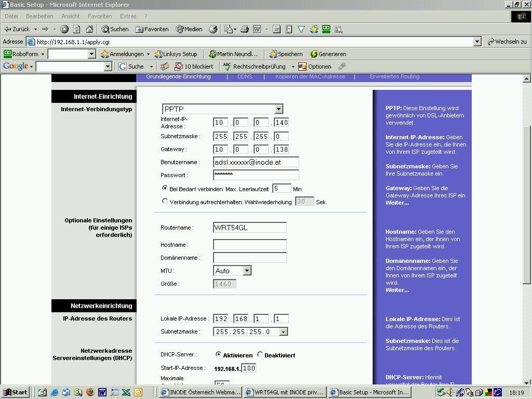Click the Benutzername input field

(x=256, y=162)
